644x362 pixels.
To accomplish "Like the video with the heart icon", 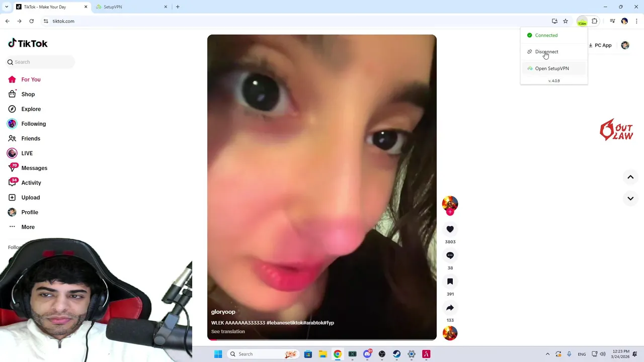I will coord(450,229).
